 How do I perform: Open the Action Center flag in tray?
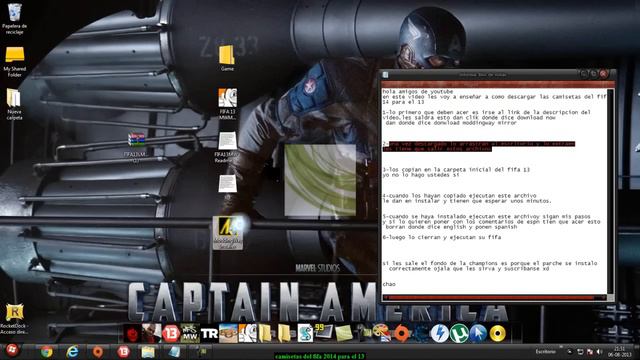click(589, 351)
